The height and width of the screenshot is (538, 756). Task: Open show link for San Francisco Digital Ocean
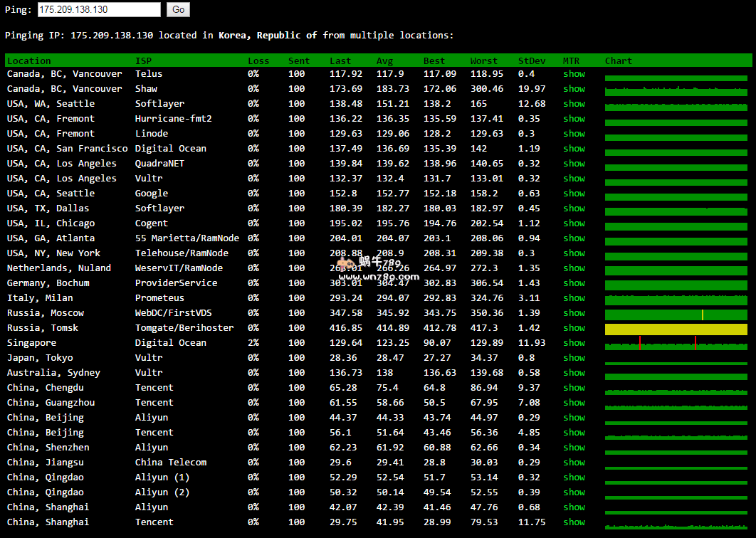coord(574,149)
